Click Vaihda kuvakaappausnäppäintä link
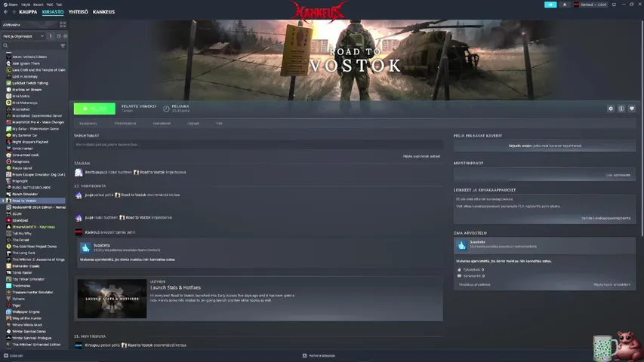Image resolution: width=644 pixels, height=362 pixels. click(x=605, y=219)
